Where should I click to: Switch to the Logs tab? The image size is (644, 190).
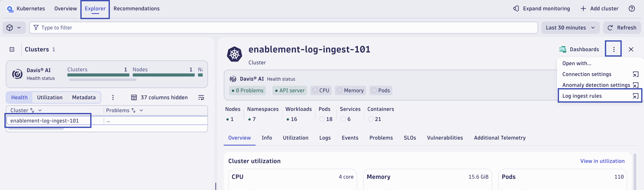[325, 138]
